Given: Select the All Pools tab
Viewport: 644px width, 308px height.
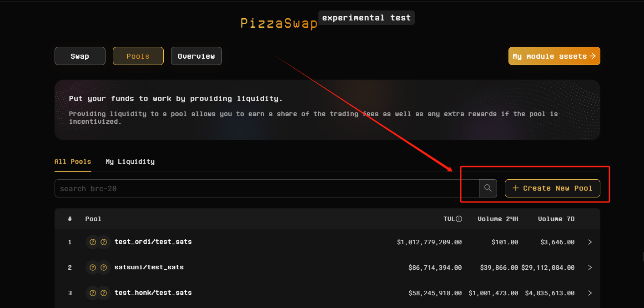Looking at the screenshot, I should pyautogui.click(x=73, y=162).
